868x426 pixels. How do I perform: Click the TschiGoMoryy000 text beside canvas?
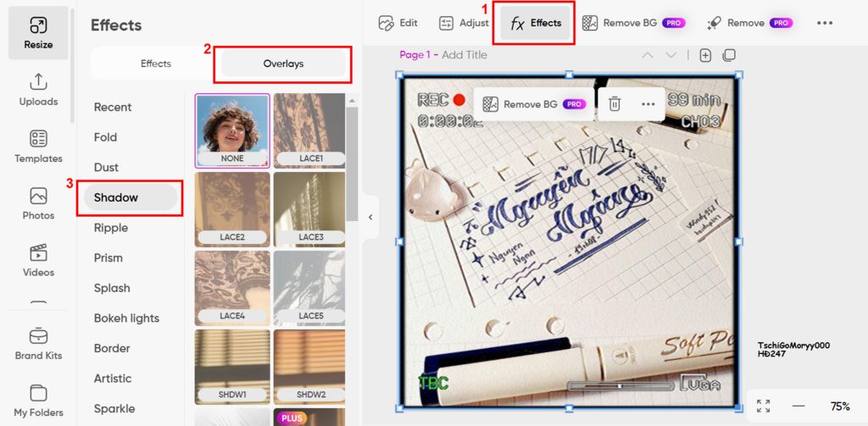coord(793,346)
